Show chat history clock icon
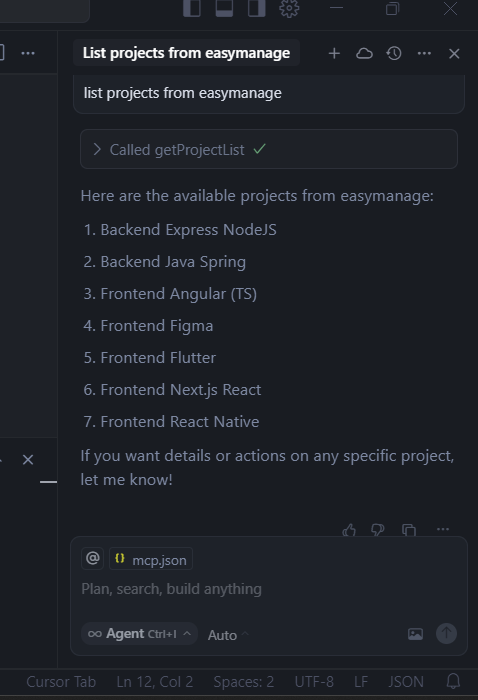 394,54
